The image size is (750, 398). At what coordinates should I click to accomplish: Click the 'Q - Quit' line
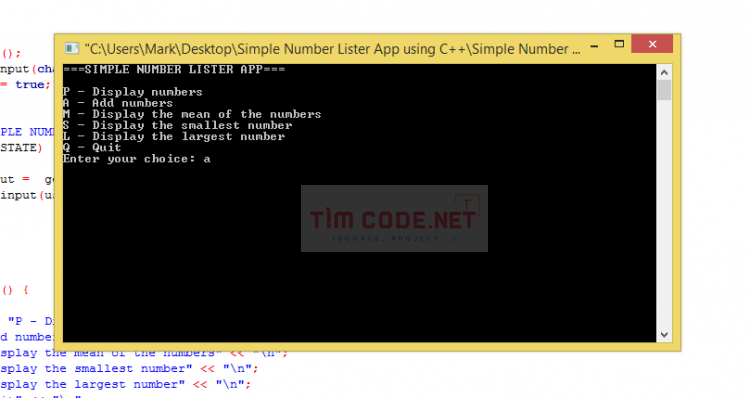point(92,147)
